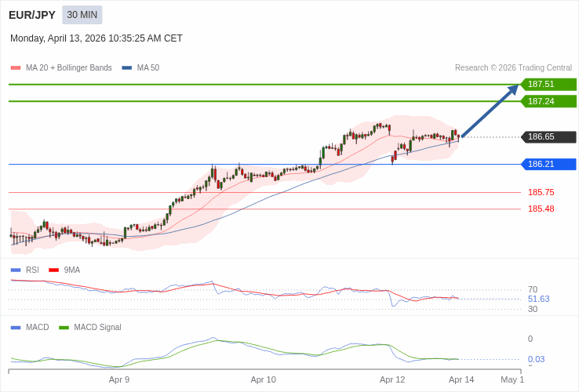Viewport: 579px width, 392px height.
Task: Click the Apr 12 date axis label
Action: [392, 379]
